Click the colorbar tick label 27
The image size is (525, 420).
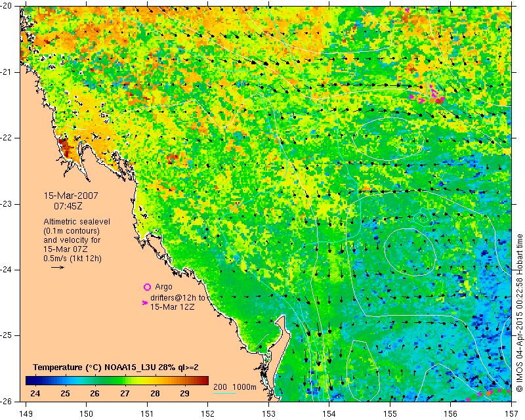(125, 393)
